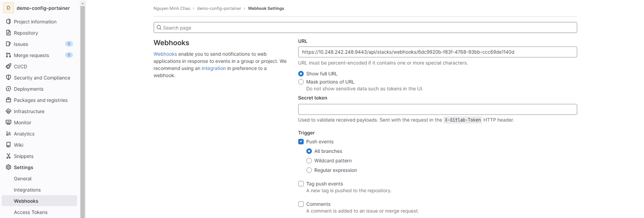Click the CI/CD rocket icon

click(x=9, y=66)
